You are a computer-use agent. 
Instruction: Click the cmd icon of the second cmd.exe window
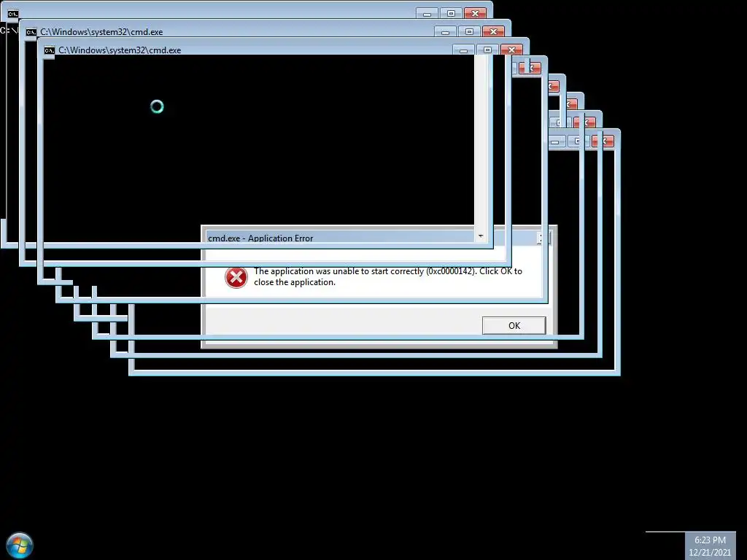[x=31, y=32]
